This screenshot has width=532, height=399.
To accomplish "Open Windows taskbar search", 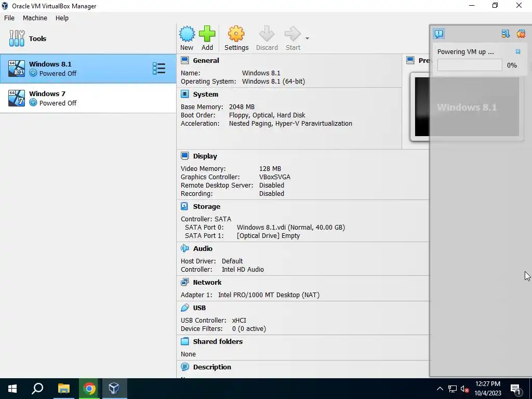I will coord(37,389).
